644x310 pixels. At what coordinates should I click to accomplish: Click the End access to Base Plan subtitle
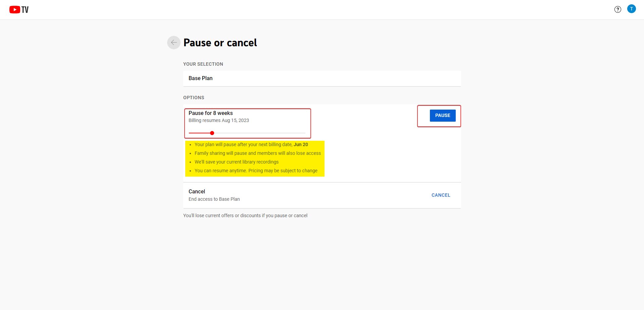214,199
